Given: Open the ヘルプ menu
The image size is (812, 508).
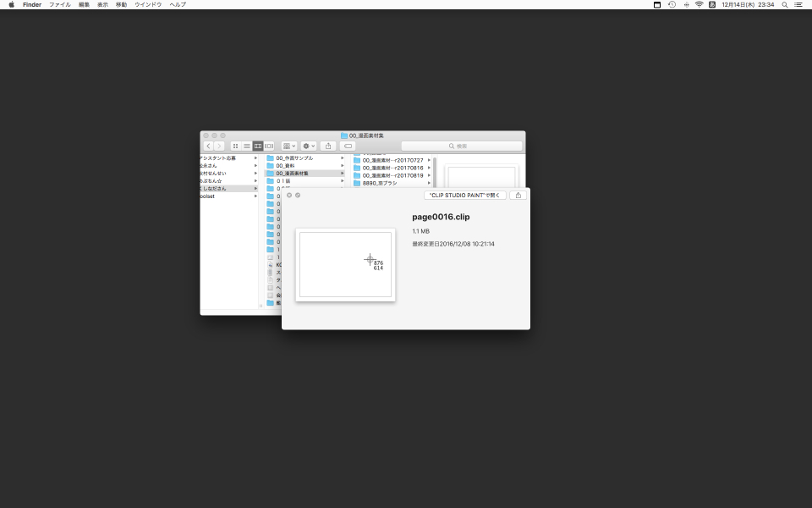Looking at the screenshot, I should (178, 5).
